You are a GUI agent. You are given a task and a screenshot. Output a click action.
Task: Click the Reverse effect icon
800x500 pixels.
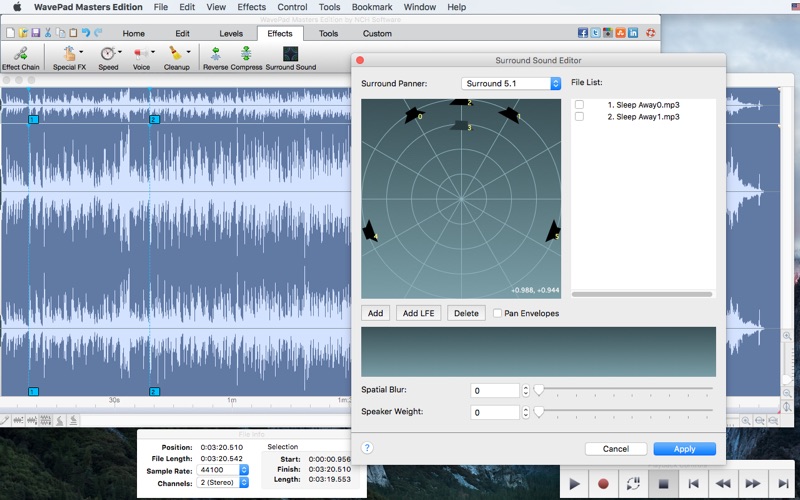[x=215, y=56]
